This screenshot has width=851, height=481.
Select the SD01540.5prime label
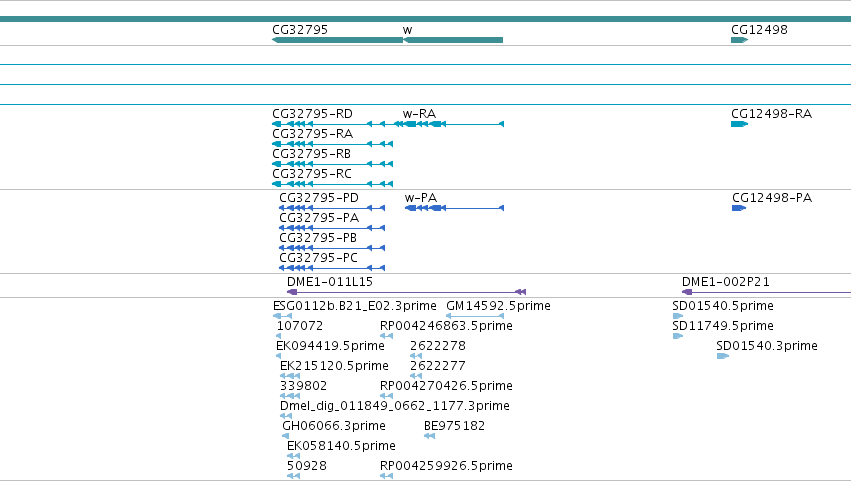coord(723,306)
